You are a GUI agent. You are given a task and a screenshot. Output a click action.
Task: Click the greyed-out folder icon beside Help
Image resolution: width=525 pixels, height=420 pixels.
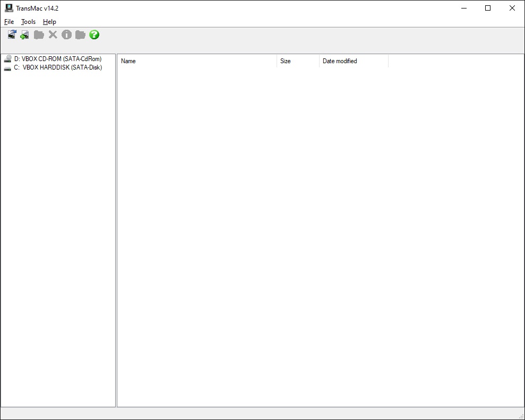tap(80, 35)
